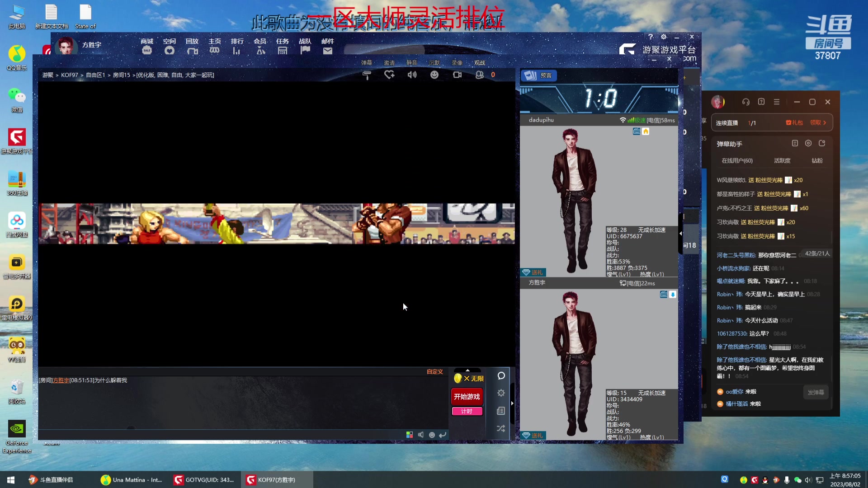868x488 pixels.
Task: Toggle the 录像 camera recording icon
Action: pos(458,75)
